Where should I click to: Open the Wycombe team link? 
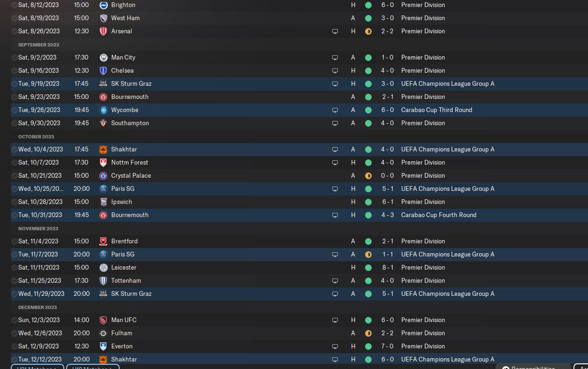click(125, 110)
